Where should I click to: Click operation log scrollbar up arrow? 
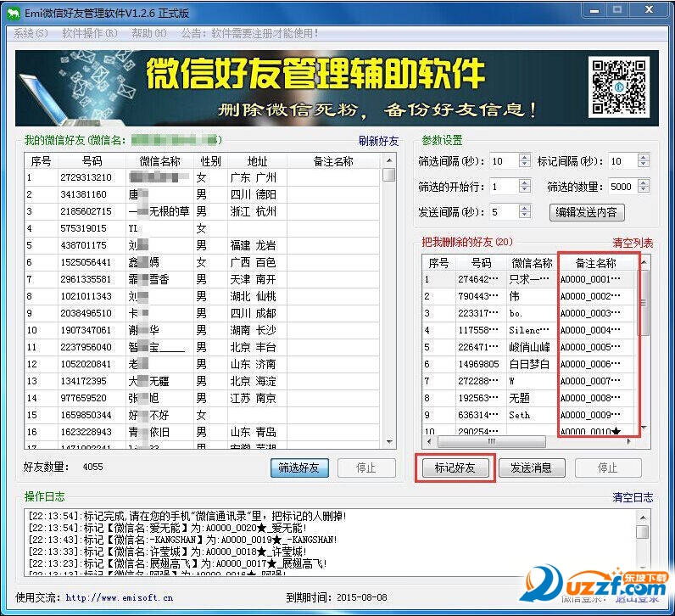(643, 518)
